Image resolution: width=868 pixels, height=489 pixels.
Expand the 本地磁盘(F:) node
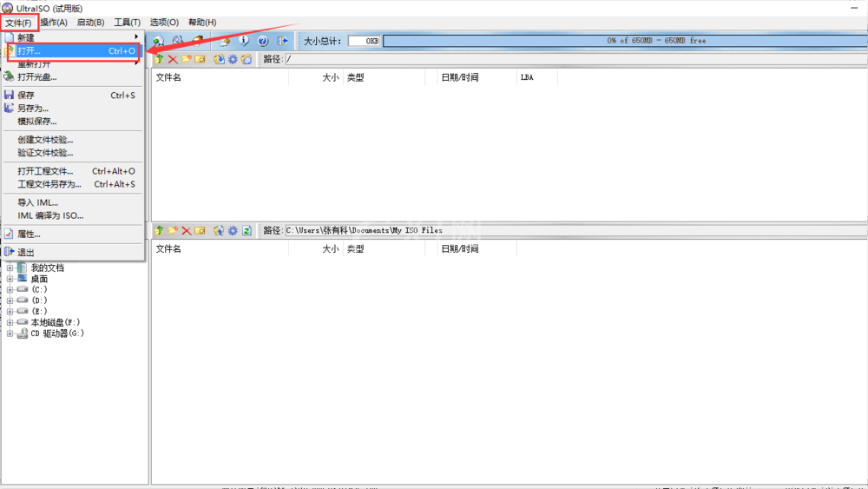tap(10, 322)
